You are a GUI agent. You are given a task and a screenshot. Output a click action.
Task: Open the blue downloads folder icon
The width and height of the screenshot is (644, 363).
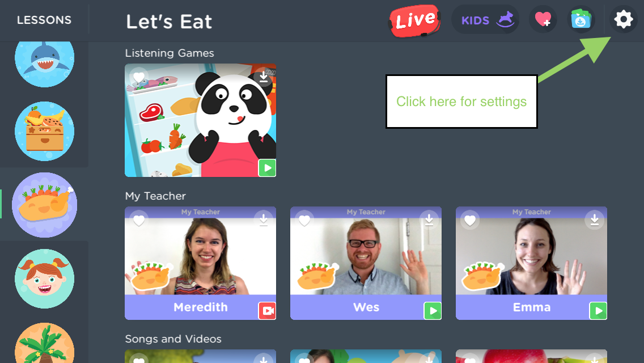pos(581,19)
